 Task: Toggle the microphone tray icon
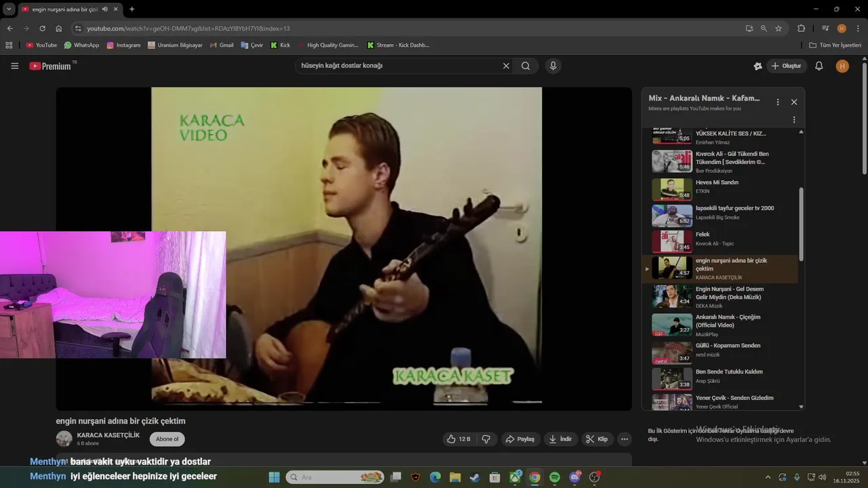[x=797, y=477]
